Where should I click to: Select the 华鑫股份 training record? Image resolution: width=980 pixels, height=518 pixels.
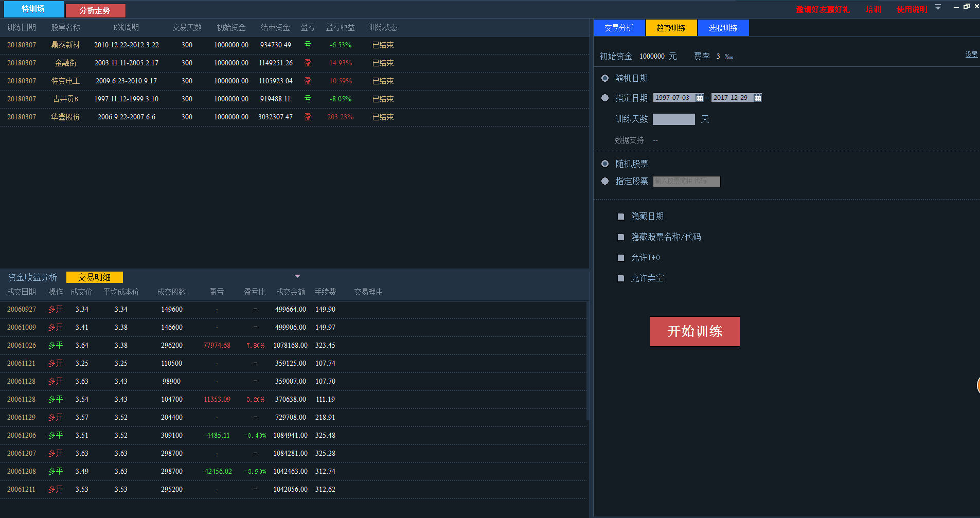294,117
